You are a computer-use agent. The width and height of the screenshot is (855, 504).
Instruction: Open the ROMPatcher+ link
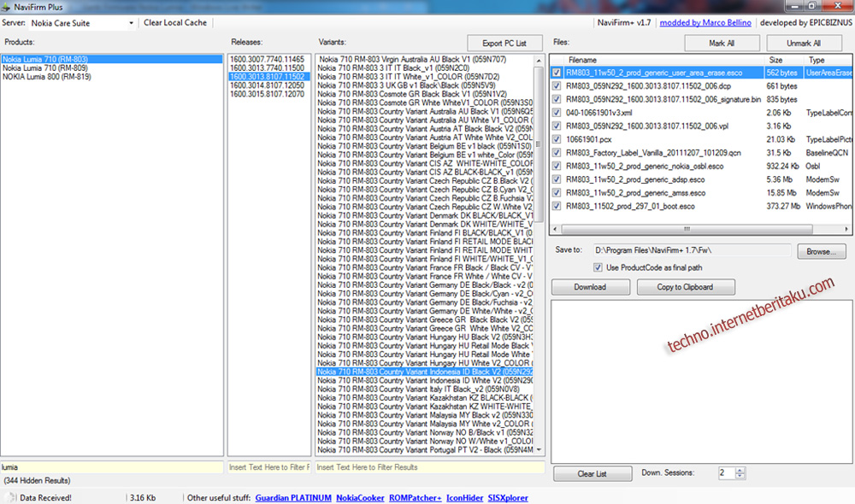coord(415,497)
